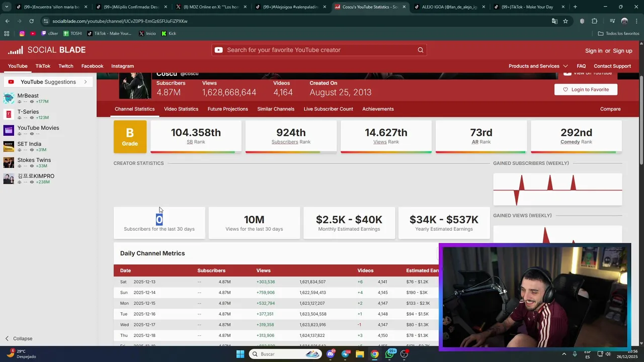
Task: Click the Sign in link
Action: (594, 51)
